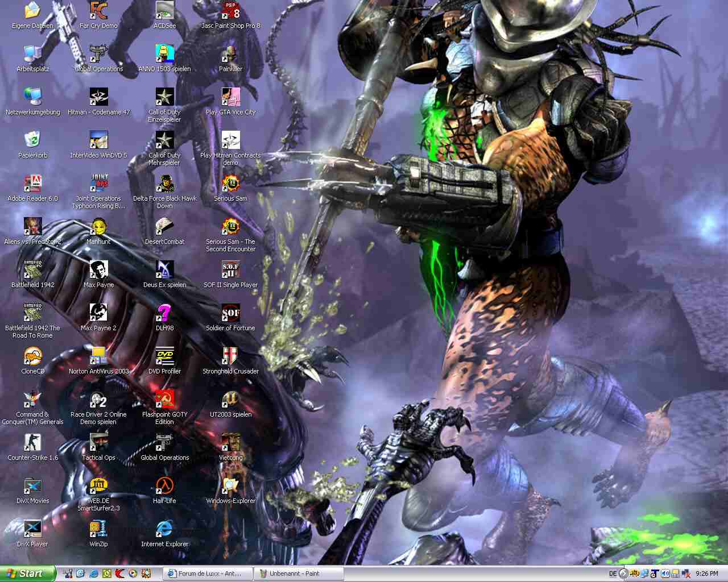Open the Windows Start menu
This screenshot has width=728, height=582.
[28, 573]
